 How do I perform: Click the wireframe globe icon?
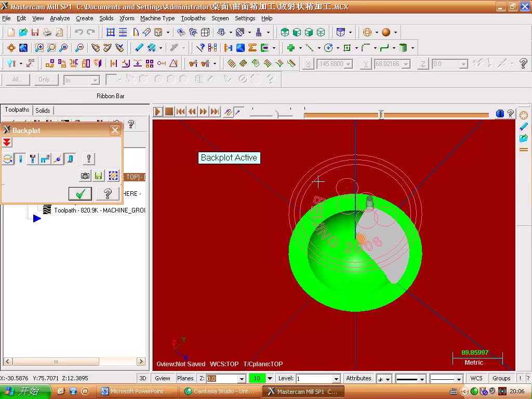pos(367,32)
